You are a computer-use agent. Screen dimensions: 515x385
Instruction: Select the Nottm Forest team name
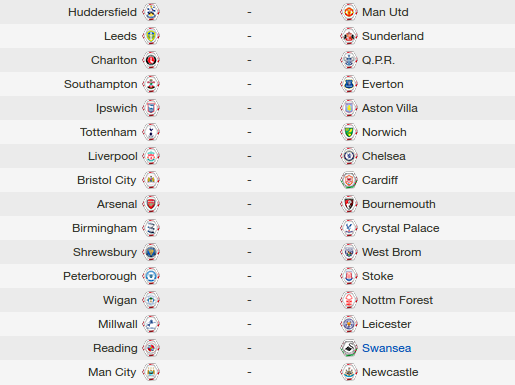[397, 300]
